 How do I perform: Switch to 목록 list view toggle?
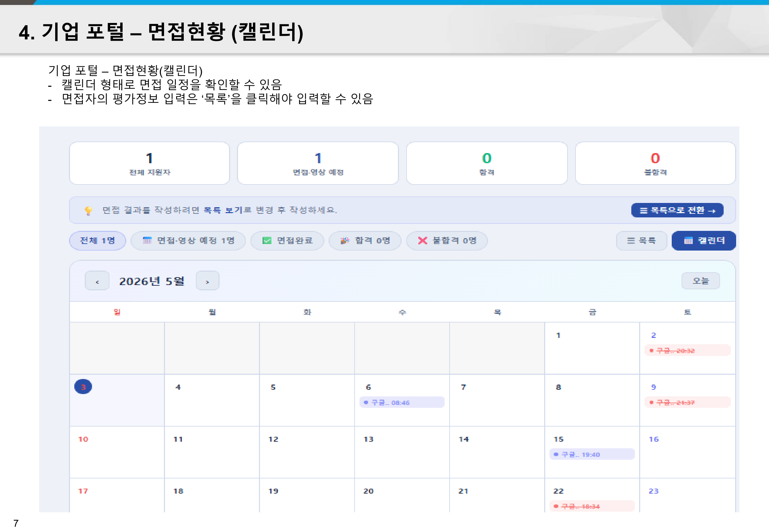[641, 240]
